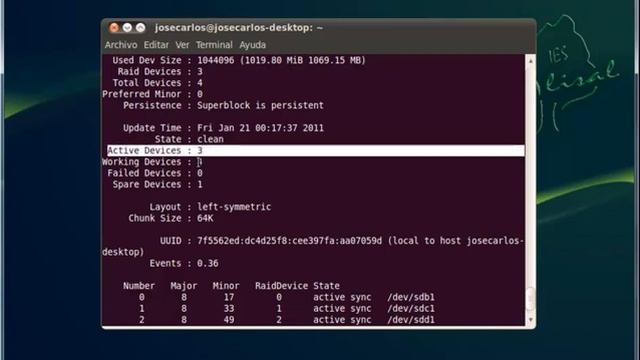640x360 pixels.
Task: Click the 'Major' column header
Action: point(184,286)
